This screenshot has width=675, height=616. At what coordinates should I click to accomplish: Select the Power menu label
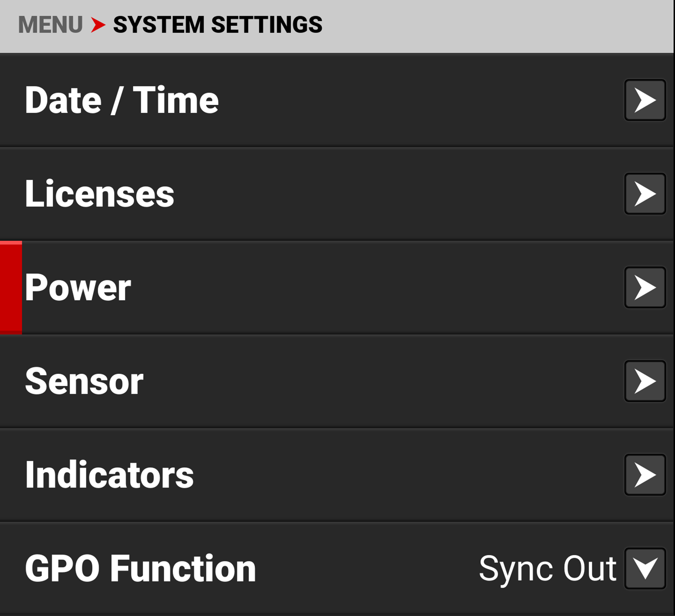[78, 288]
